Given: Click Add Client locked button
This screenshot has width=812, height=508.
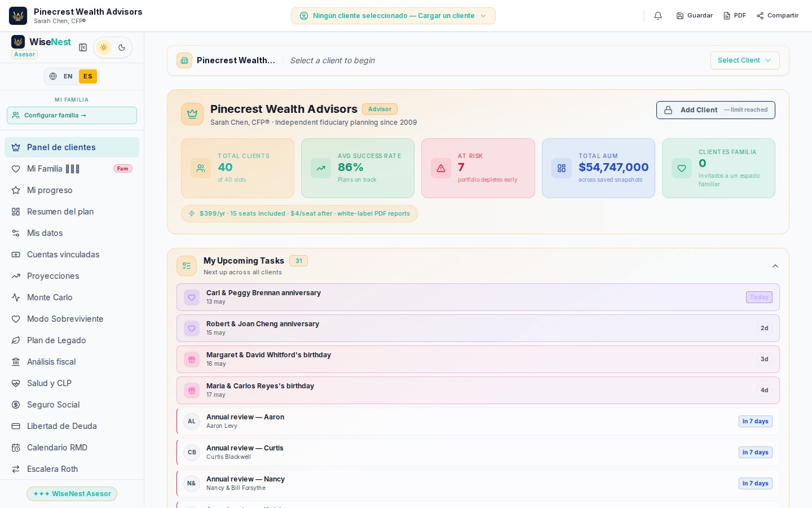Looking at the screenshot, I should point(716,110).
